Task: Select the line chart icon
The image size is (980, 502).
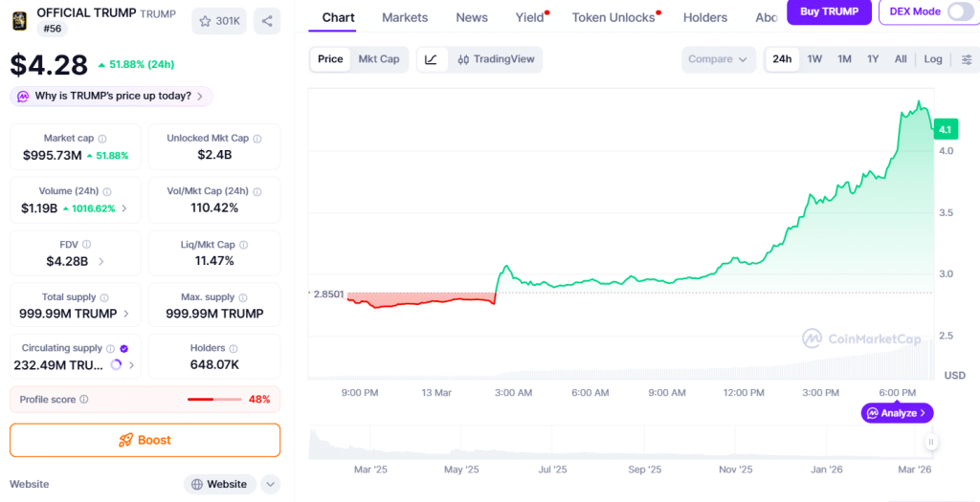Action: point(431,59)
